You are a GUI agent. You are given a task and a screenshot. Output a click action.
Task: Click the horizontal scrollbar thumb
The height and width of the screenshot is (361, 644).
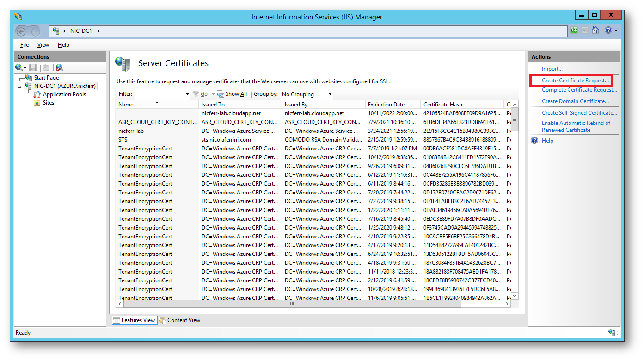coord(292,304)
